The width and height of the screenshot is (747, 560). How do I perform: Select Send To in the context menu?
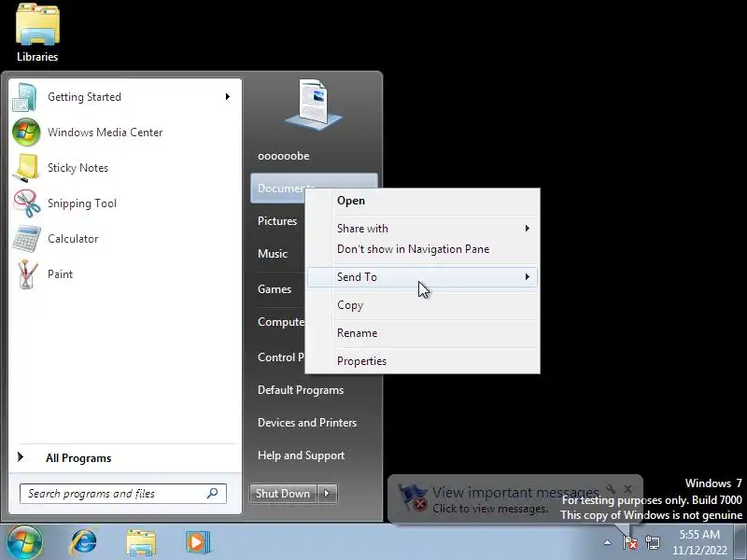(x=423, y=276)
